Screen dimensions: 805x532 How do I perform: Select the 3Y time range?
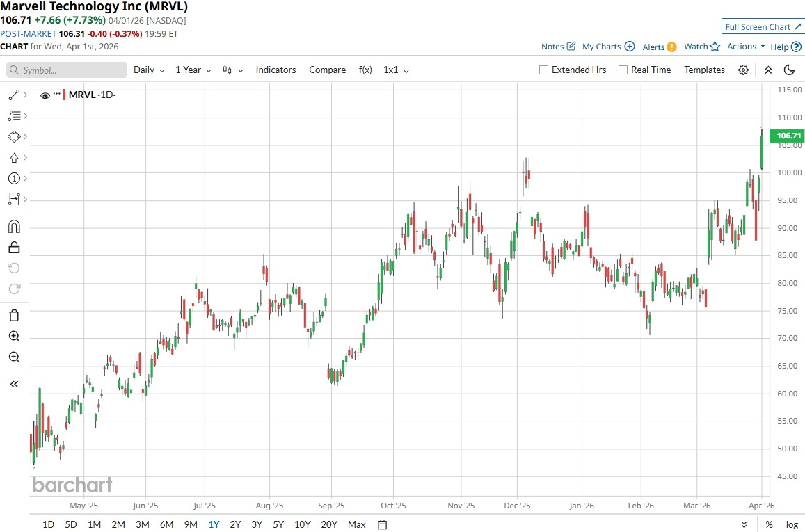[x=257, y=524]
